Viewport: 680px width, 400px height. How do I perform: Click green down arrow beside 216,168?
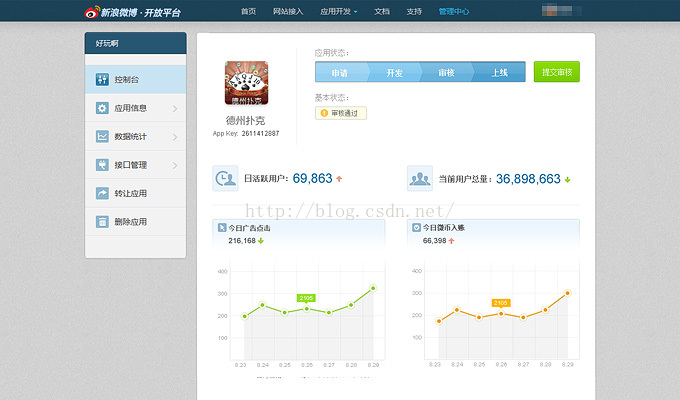pos(261,241)
